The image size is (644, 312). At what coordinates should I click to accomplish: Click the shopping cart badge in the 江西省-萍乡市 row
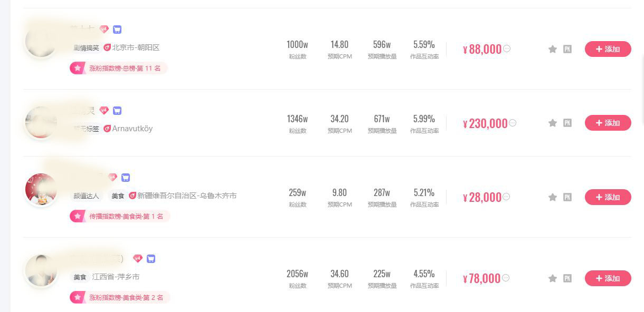151,259
